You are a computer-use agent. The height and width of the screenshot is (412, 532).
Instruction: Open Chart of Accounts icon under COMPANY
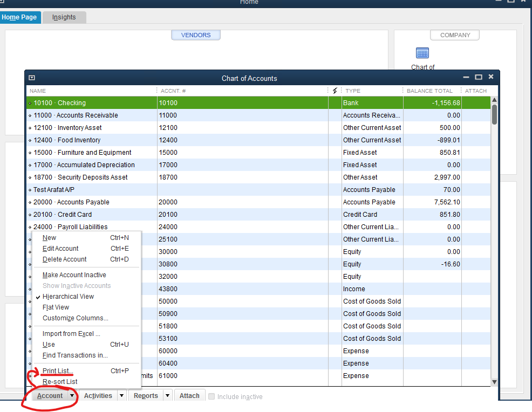[x=422, y=53]
